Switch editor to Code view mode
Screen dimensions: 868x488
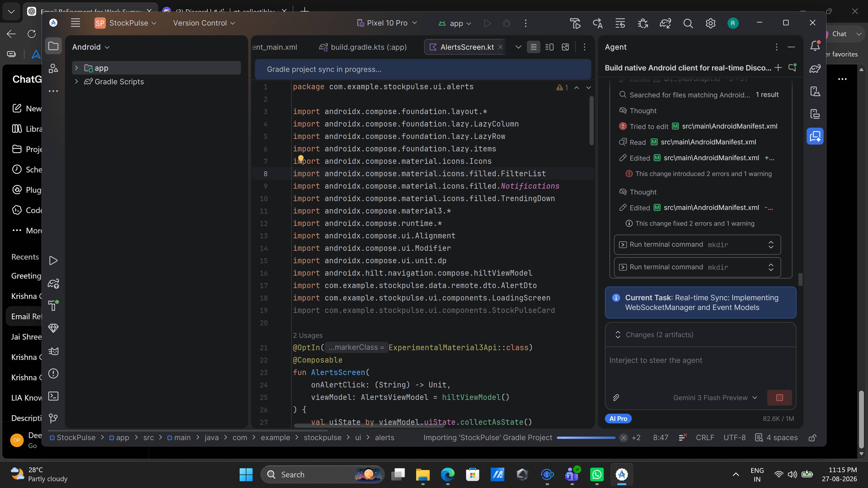click(x=533, y=47)
